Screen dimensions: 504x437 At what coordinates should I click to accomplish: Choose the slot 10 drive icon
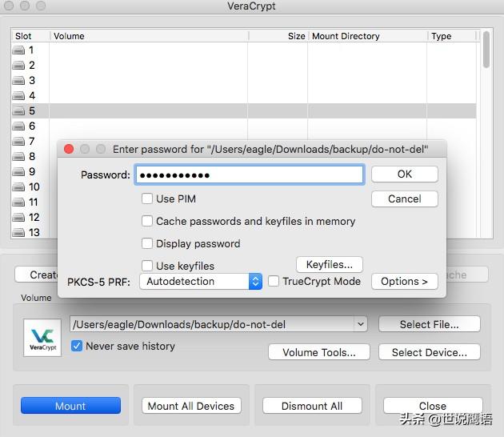click(18, 187)
